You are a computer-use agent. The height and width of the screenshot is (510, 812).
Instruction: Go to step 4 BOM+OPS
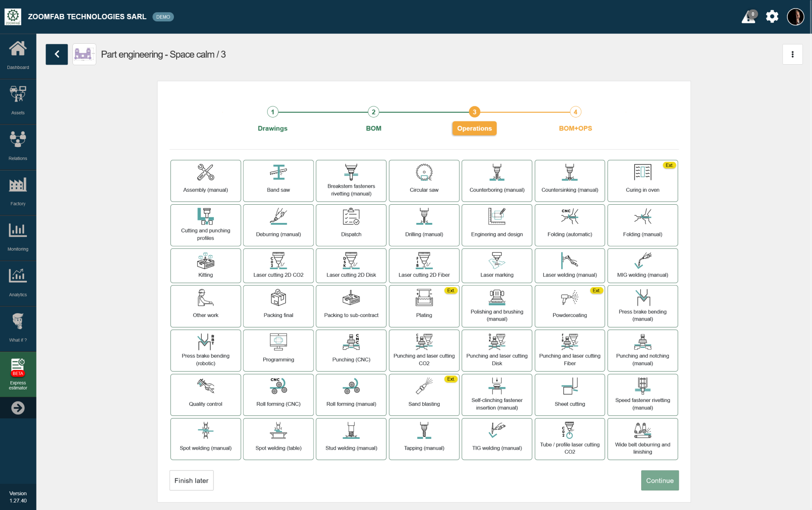[x=575, y=119]
